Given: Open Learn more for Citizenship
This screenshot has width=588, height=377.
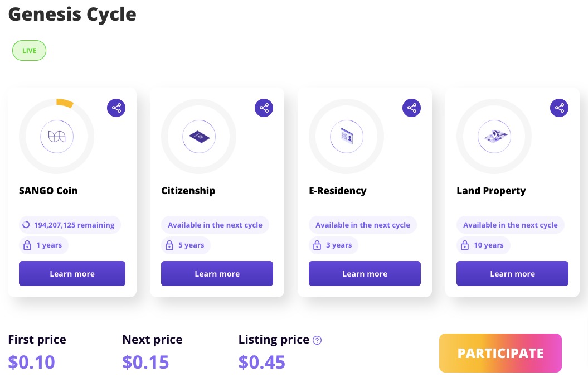Looking at the screenshot, I should (x=217, y=274).
